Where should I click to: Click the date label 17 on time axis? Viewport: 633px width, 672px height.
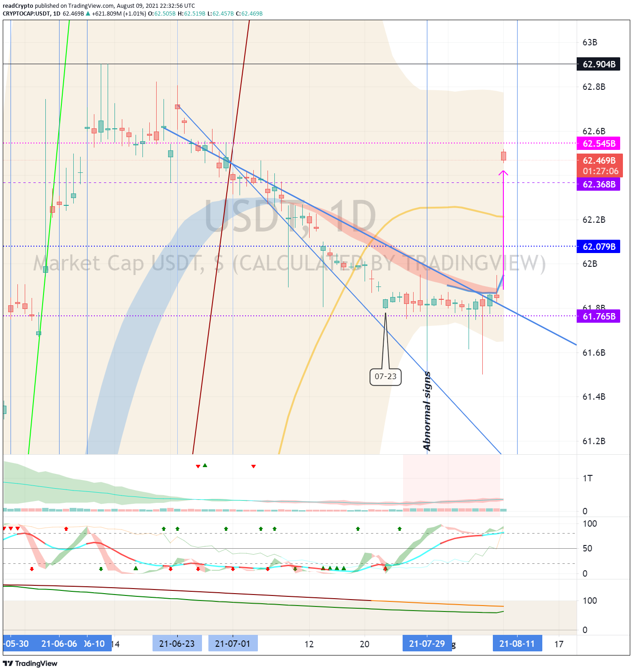pyautogui.click(x=559, y=644)
